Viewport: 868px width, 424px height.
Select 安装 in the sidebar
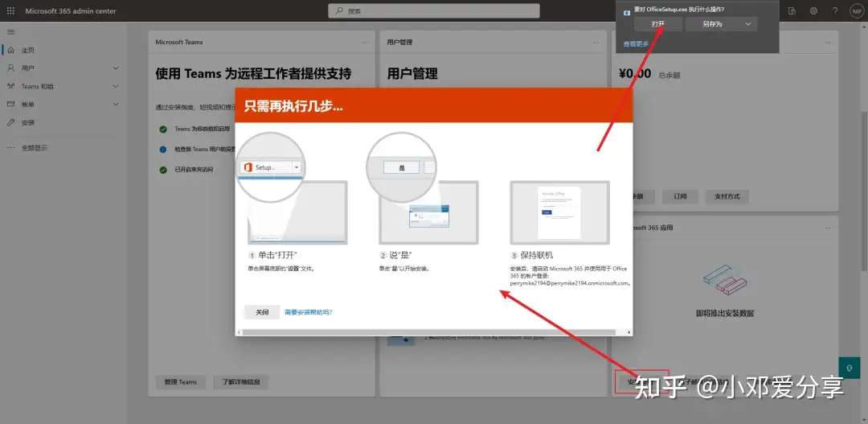tap(28, 122)
